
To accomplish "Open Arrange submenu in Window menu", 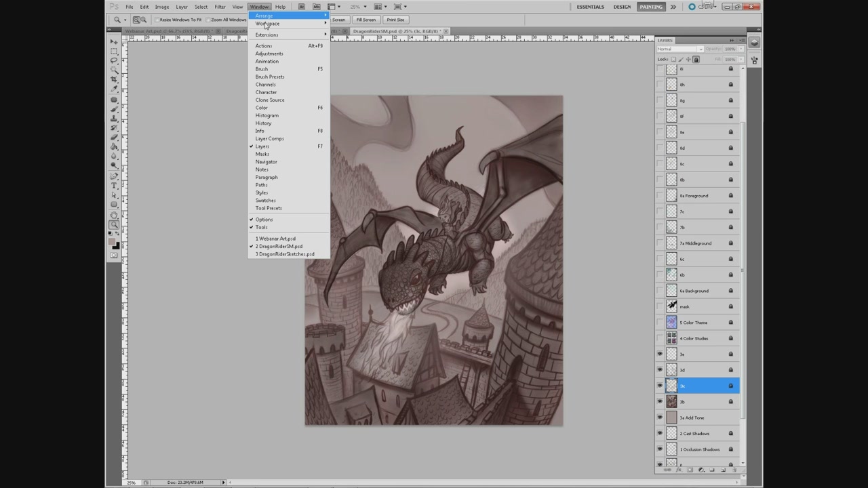I will 289,16.
